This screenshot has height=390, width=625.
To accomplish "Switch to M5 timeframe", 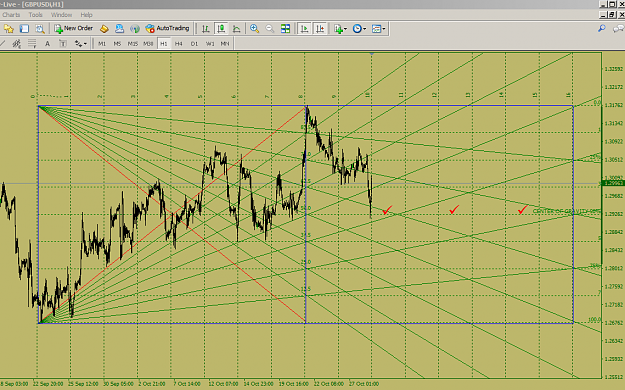I will pyautogui.click(x=117, y=43).
